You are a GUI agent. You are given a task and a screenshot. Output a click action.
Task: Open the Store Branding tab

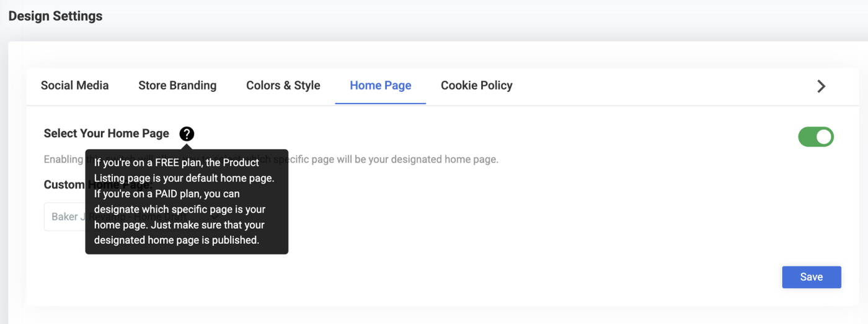(177, 86)
